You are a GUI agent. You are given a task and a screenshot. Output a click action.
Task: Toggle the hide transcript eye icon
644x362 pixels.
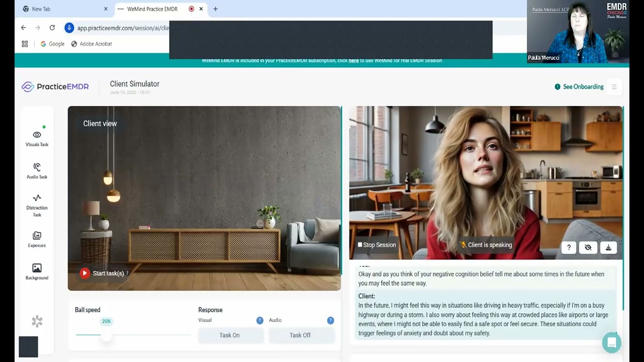pos(588,247)
